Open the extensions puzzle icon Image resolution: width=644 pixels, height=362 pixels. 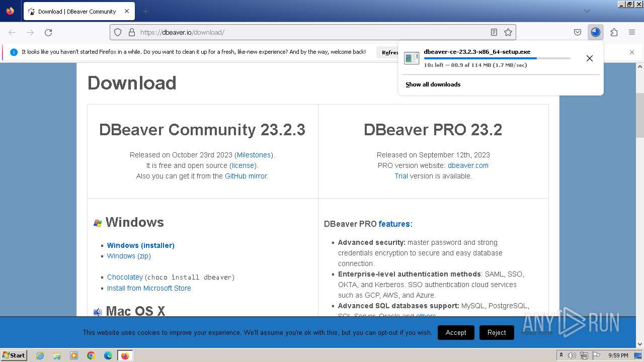614,32
